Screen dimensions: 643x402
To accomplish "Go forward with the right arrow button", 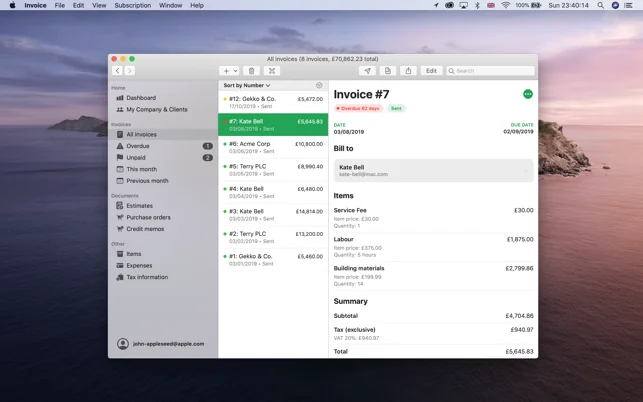I will (130, 71).
